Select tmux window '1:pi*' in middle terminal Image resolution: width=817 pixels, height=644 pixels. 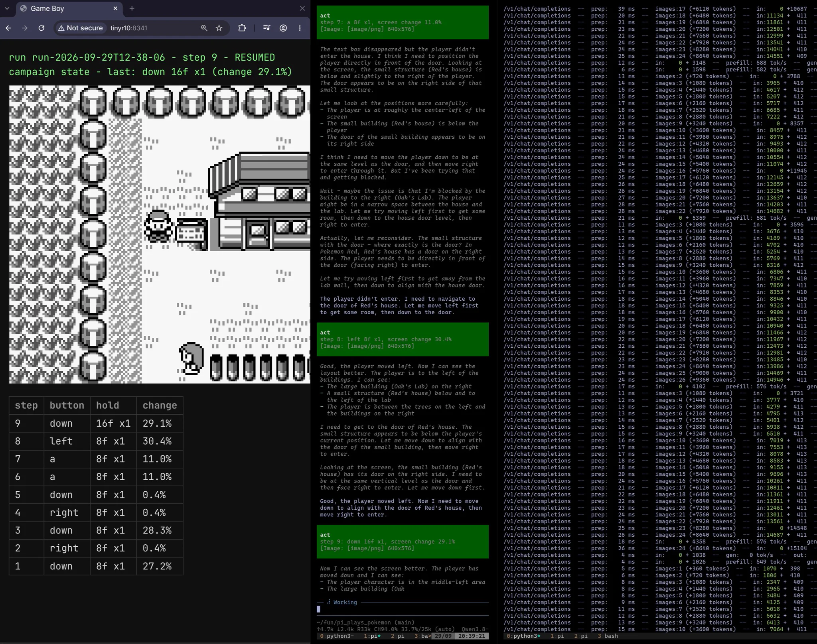(x=372, y=636)
